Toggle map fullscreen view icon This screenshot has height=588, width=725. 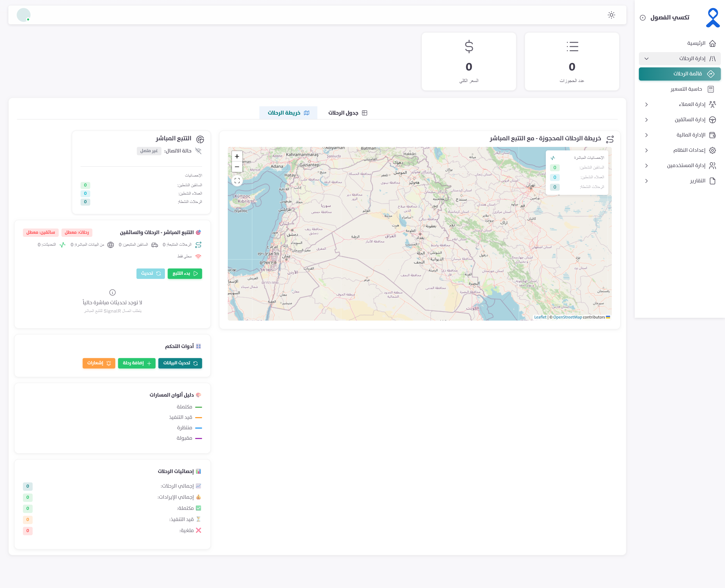pyautogui.click(x=237, y=181)
